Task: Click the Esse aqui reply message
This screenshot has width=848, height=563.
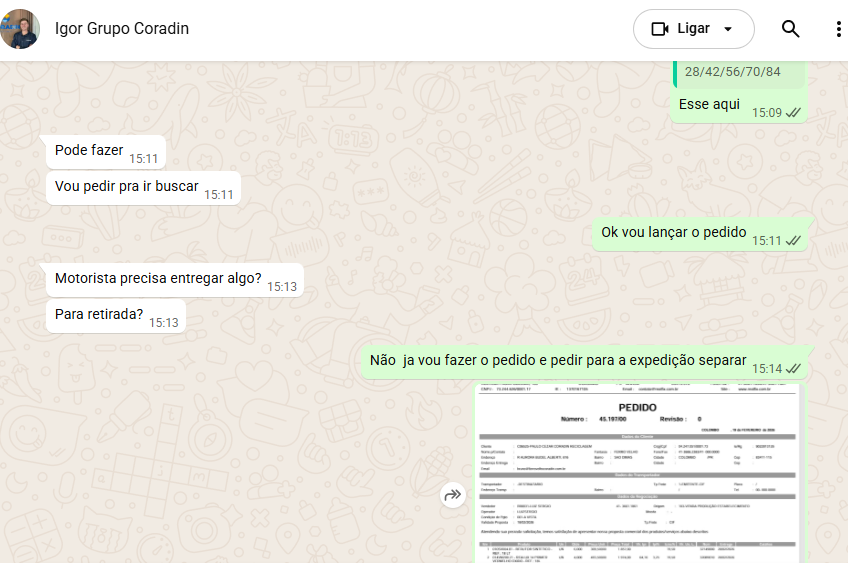Action: tap(739, 92)
